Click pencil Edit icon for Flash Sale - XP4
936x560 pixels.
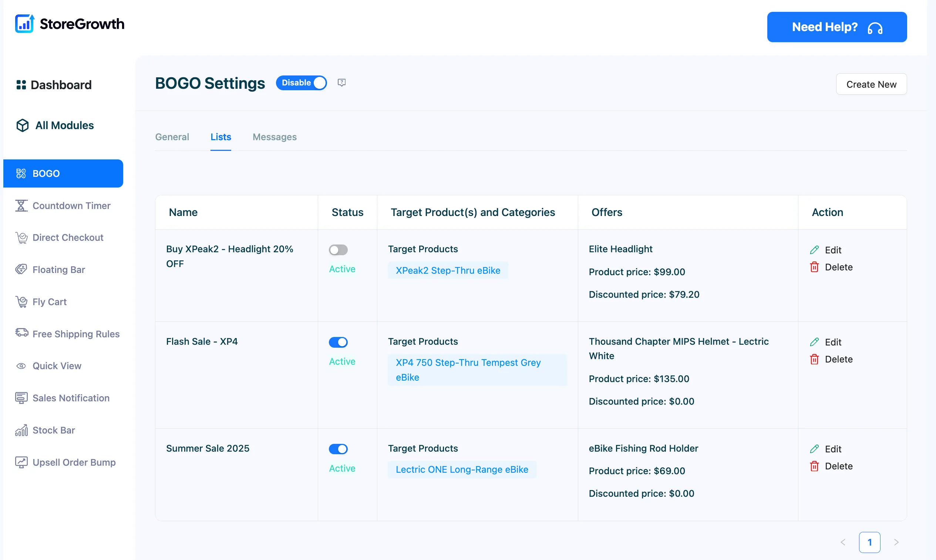point(815,342)
